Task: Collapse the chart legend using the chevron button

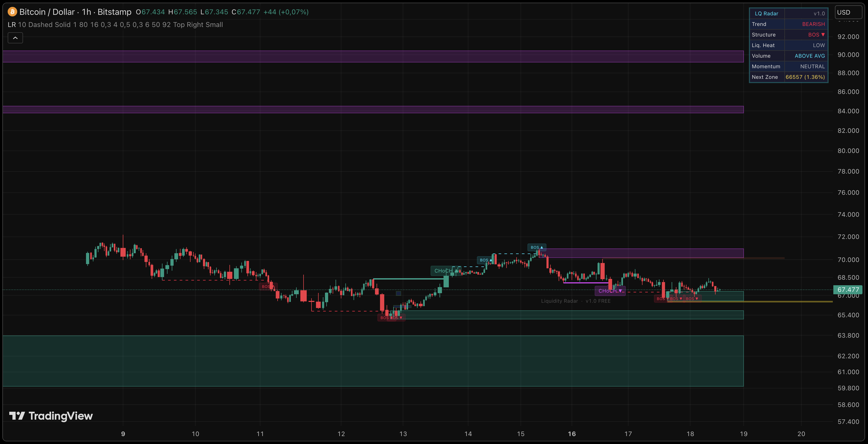Action: 15,38
